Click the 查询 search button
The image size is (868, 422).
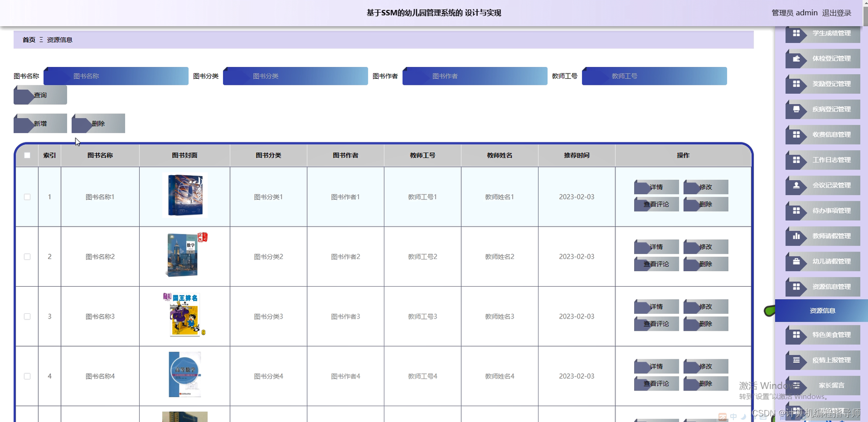click(40, 95)
